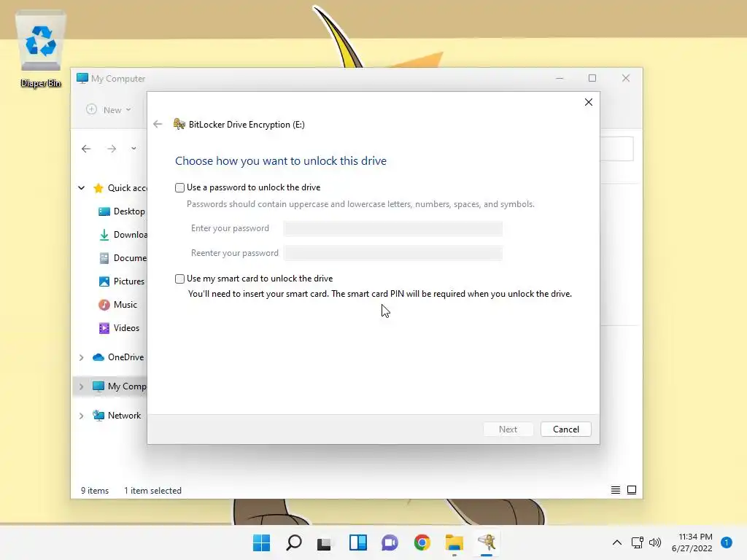Screen dimensions: 747x560
Task: Click the BitLocker keys icon in the dialog header
Action: (x=179, y=124)
